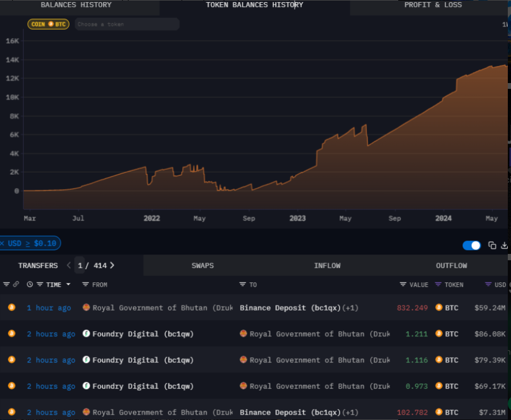
Task: Open the purple filter icon beside TOKEN
Action: [x=438, y=284]
